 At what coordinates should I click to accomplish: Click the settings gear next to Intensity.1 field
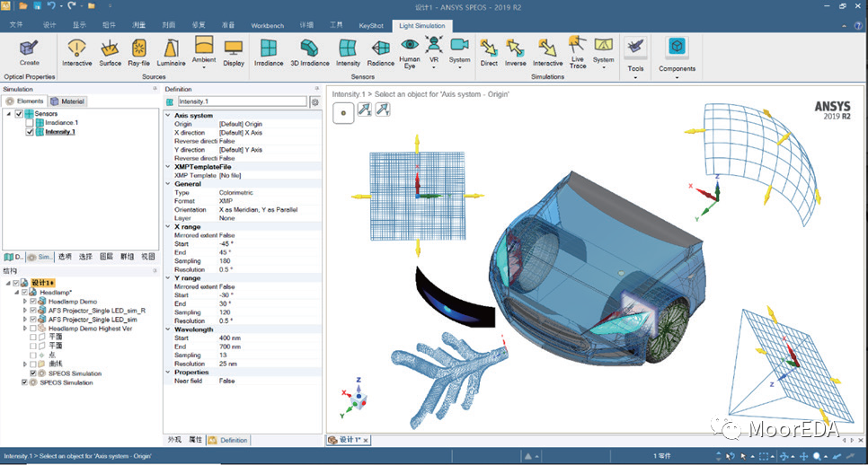[315, 101]
